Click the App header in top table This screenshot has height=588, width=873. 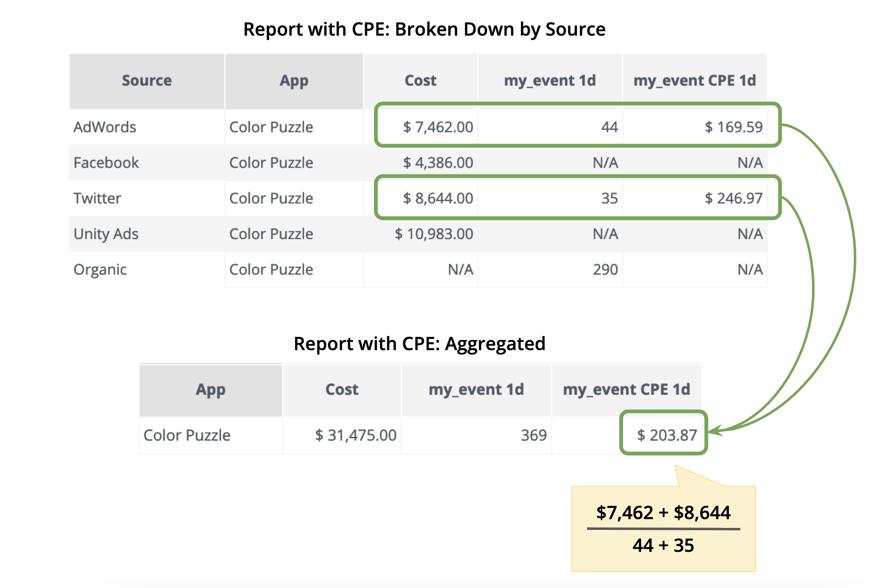click(x=293, y=81)
